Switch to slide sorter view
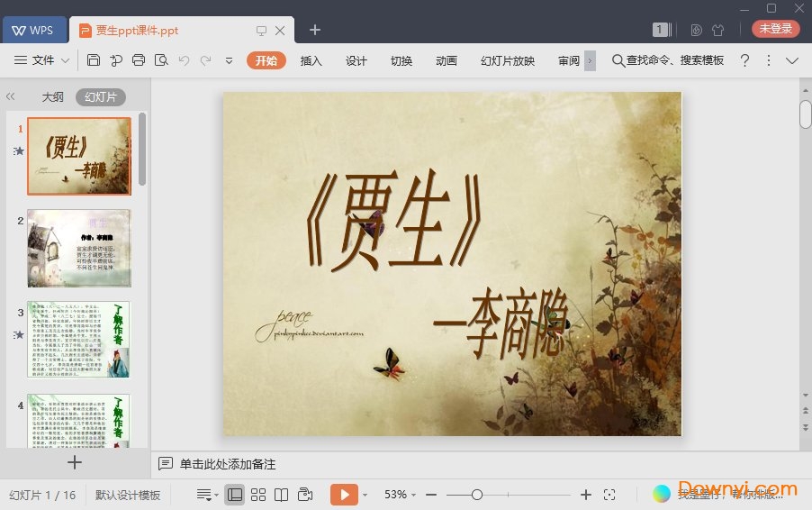The width and height of the screenshot is (812, 510). pos(257,495)
